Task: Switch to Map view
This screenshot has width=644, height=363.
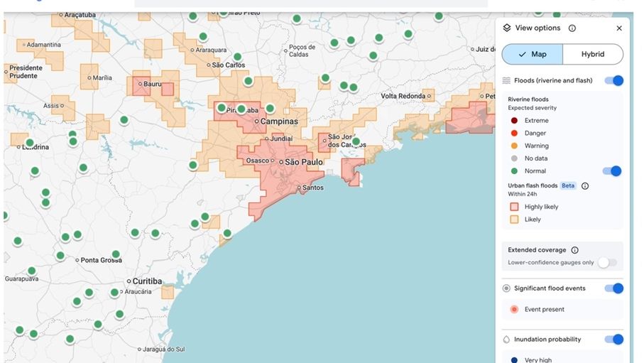Action: (x=533, y=54)
